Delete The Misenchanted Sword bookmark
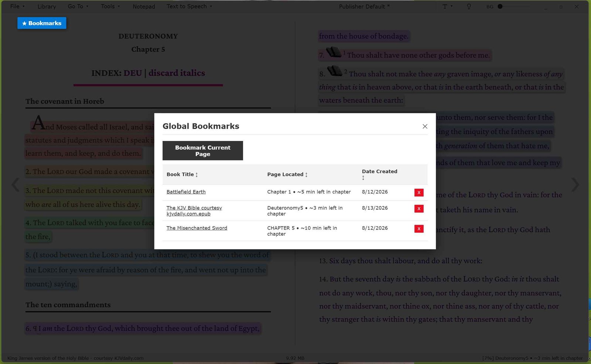Image resolution: width=591 pixels, height=364 pixels. click(419, 229)
